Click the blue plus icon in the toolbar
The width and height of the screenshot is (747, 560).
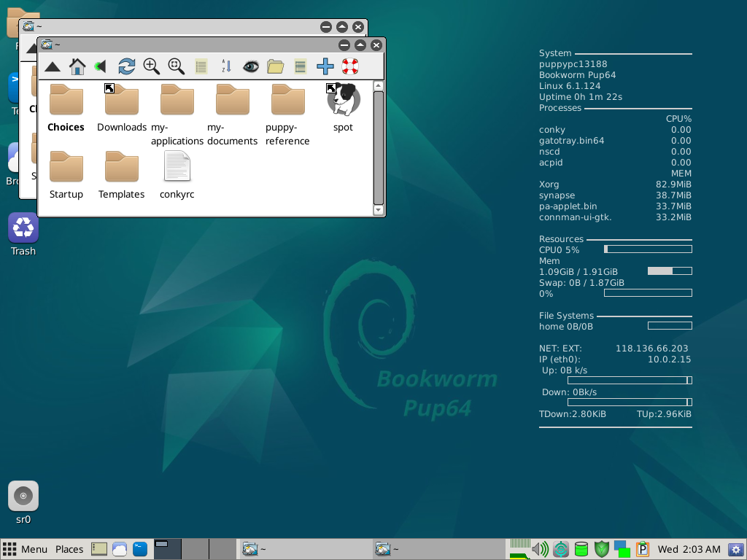click(x=325, y=66)
